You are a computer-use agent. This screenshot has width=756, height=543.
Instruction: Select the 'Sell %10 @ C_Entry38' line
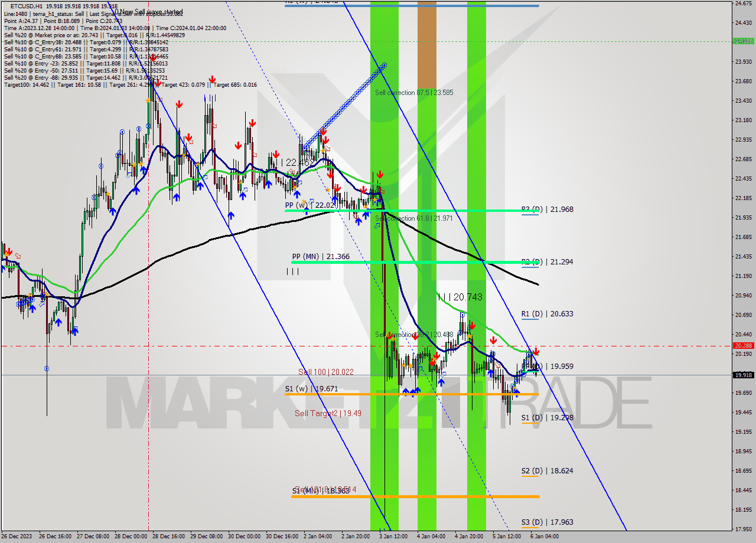click(86, 42)
